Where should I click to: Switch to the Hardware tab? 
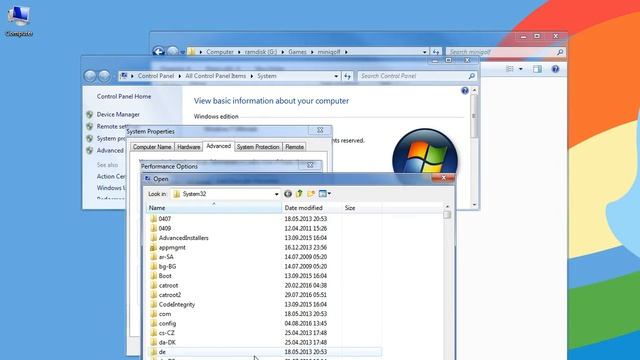(x=189, y=147)
